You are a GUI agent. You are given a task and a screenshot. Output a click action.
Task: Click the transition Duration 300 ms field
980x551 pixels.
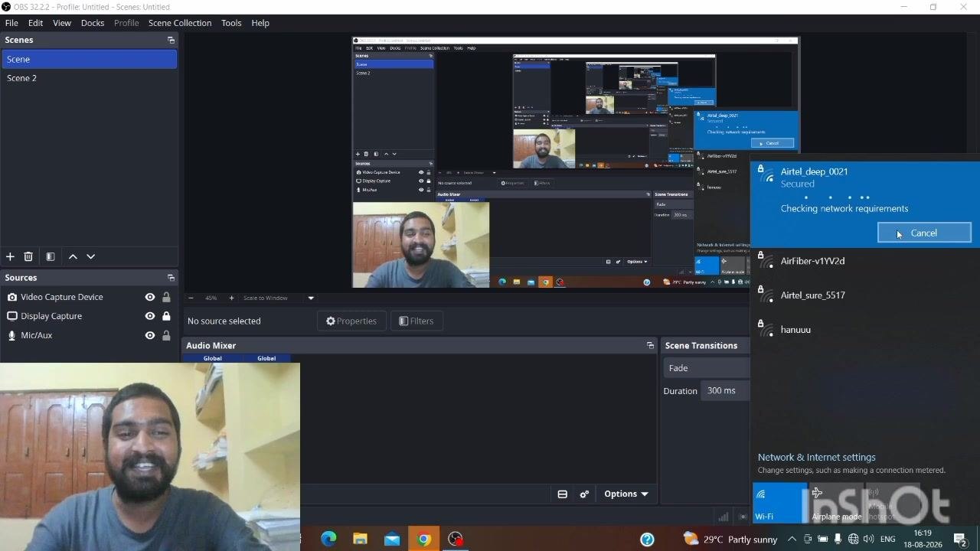pyautogui.click(x=726, y=391)
